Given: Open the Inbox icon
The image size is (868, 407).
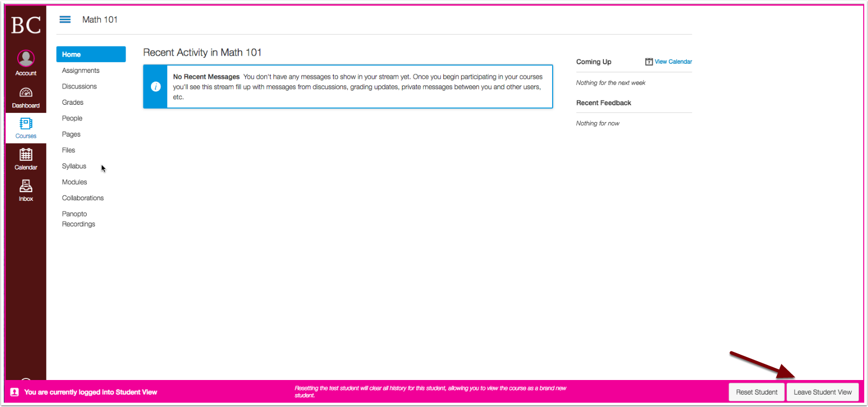Looking at the screenshot, I should [x=26, y=187].
